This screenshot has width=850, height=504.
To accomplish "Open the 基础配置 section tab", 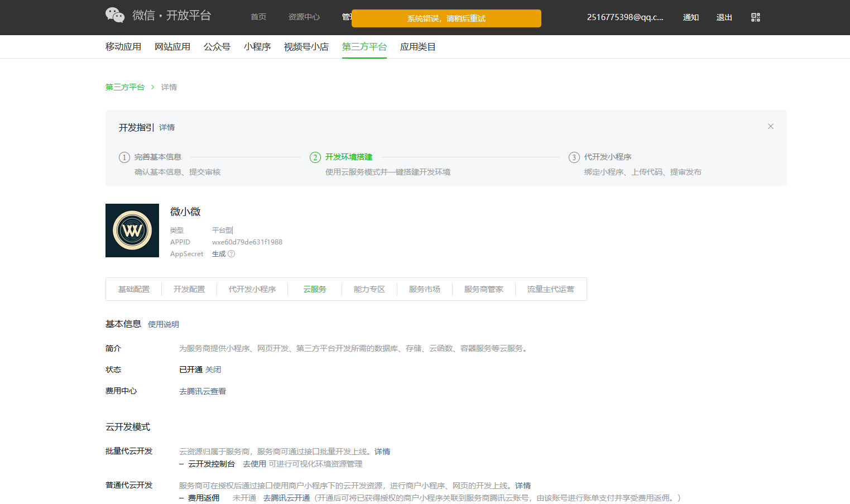I will (x=134, y=289).
